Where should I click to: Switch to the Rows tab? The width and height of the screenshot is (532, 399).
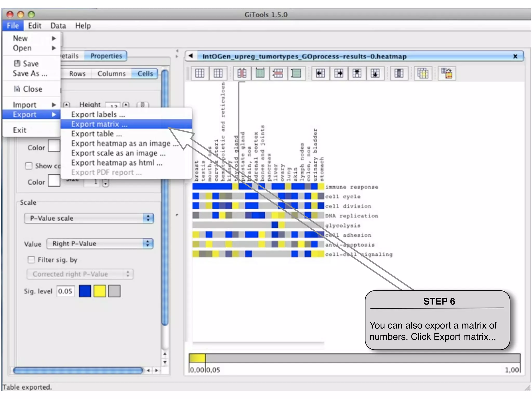77,74
